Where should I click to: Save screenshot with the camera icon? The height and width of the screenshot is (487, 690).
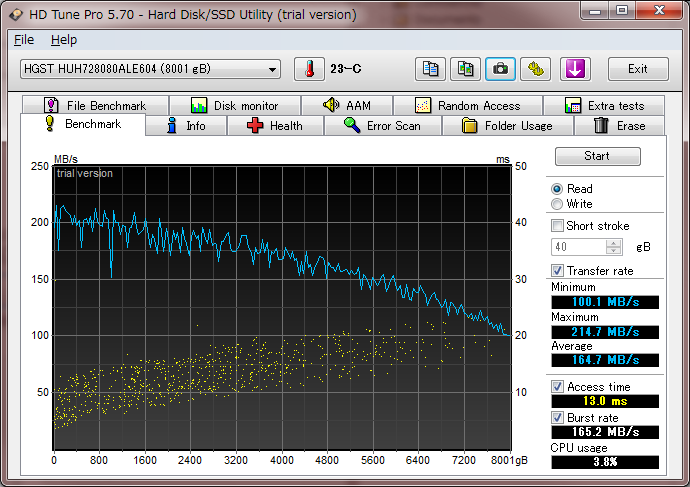click(500, 69)
